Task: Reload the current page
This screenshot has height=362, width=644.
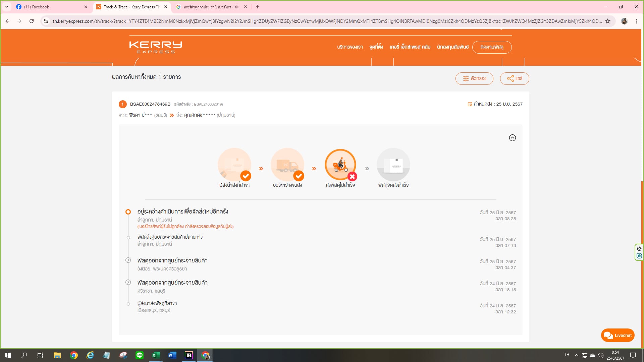Action: tap(32, 21)
